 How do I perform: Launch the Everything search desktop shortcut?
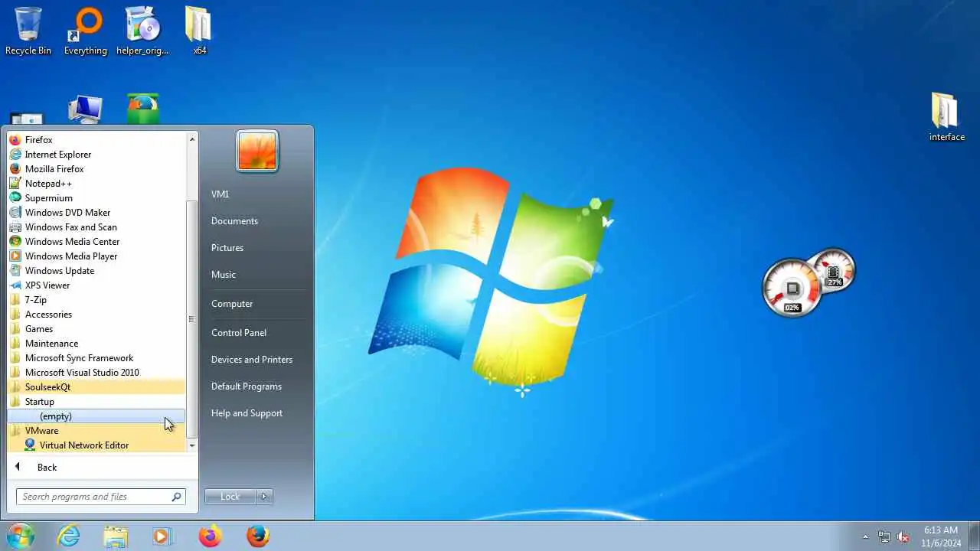click(x=85, y=31)
